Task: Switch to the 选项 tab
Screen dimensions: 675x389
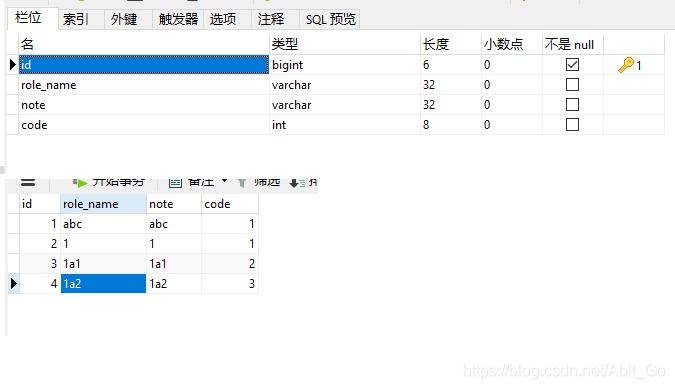Action: tap(227, 19)
